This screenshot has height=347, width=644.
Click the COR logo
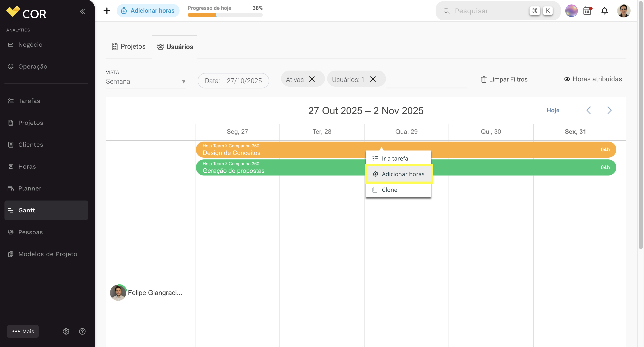click(x=26, y=12)
